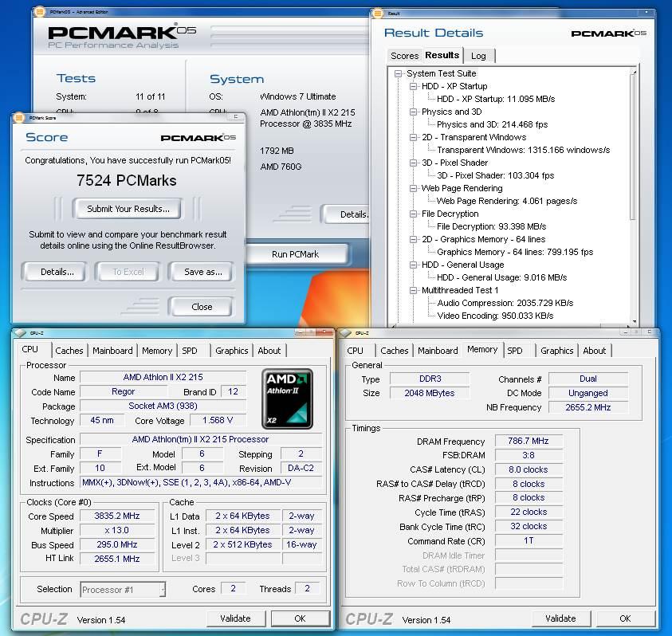The width and height of the screenshot is (672, 636).
Task: Select the File Decryption 93.398 MB/s row
Action: point(491,226)
